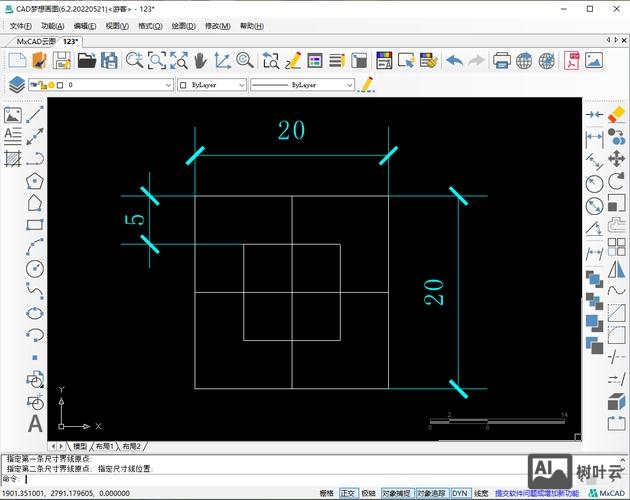Select the circle drawing tool
This screenshot has width=630, height=500.
pos(35,268)
